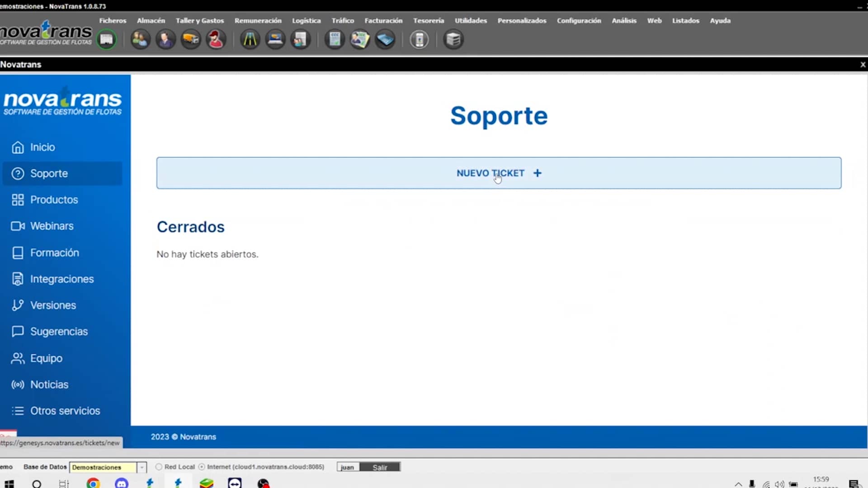The height and width of the screenshot is (488, 868).
Task: Click the green-circled newspaper toolbar icon
Action: point(107,40)
